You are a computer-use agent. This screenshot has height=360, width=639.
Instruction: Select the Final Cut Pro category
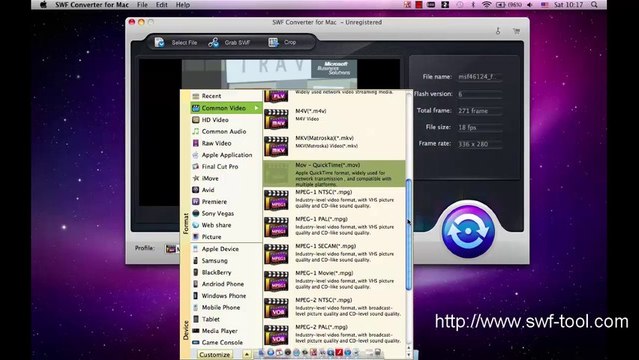pos(226,166)
